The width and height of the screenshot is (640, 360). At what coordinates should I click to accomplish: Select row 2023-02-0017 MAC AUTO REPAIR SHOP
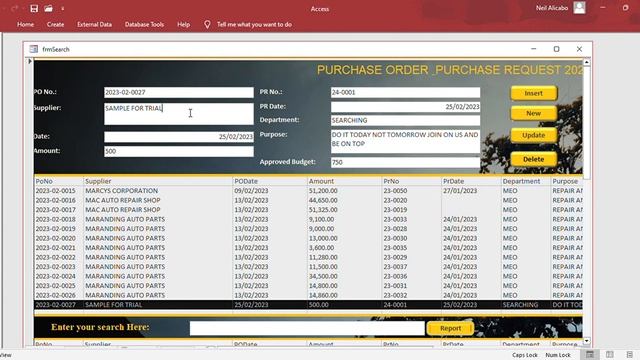point(308,210)
